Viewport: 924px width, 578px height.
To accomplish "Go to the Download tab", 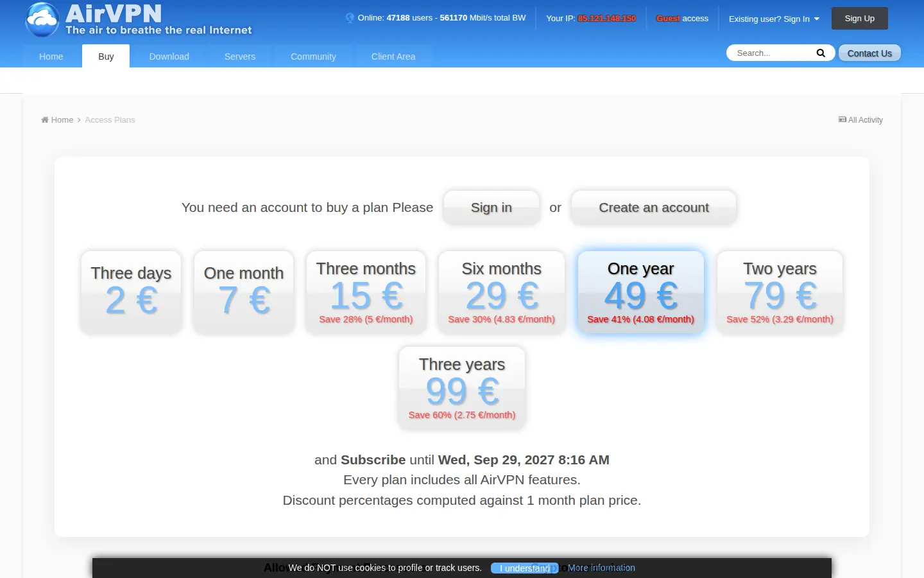I will click(x=169, y=57).
